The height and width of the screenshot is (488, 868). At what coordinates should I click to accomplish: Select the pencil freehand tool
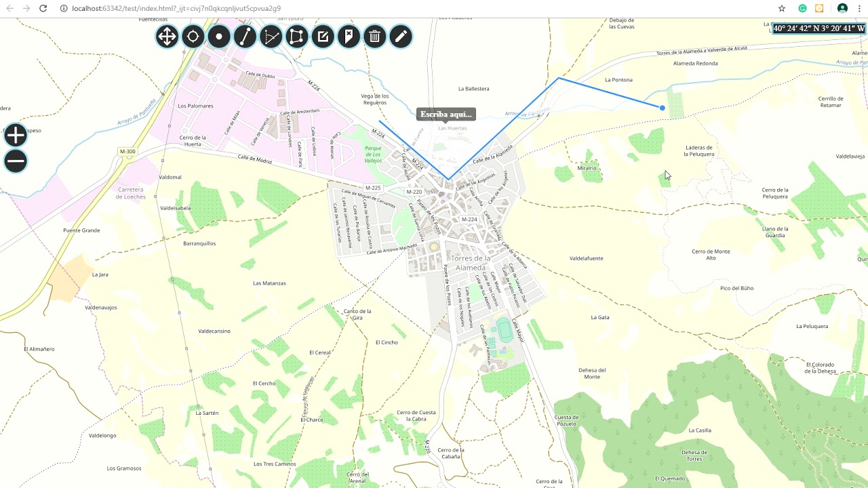[x=401, y=36]
